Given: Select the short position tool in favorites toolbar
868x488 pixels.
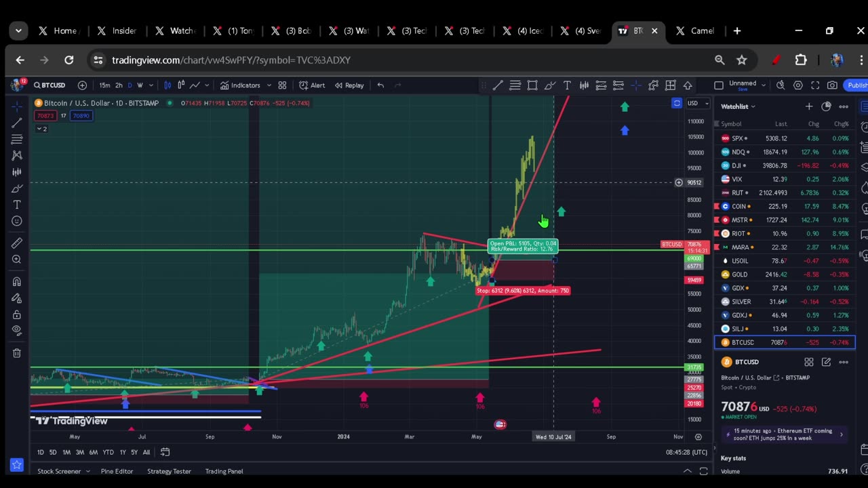Looking at the screenshot, I should [618, 85].
